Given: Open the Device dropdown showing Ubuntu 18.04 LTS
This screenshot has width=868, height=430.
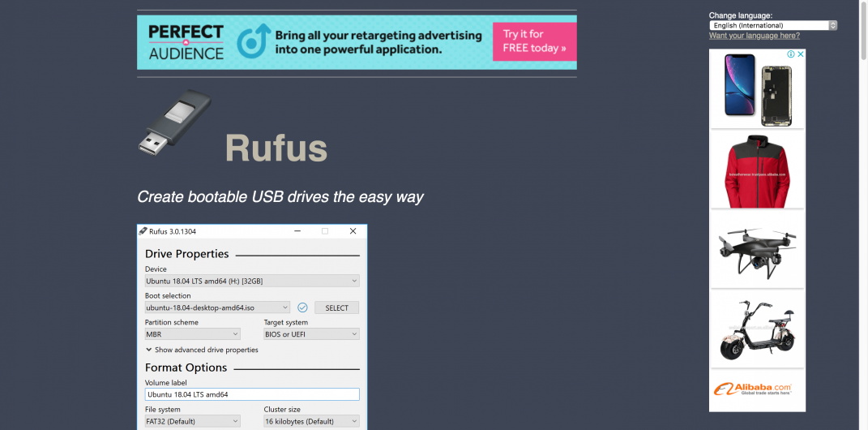Looking at the screenshot, I should click(252, 281).
